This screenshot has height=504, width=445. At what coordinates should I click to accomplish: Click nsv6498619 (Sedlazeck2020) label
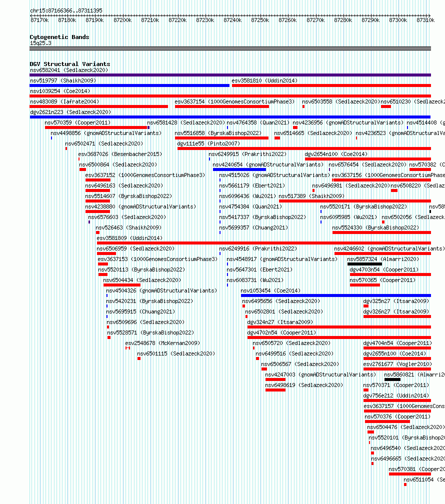click(304, 385)
